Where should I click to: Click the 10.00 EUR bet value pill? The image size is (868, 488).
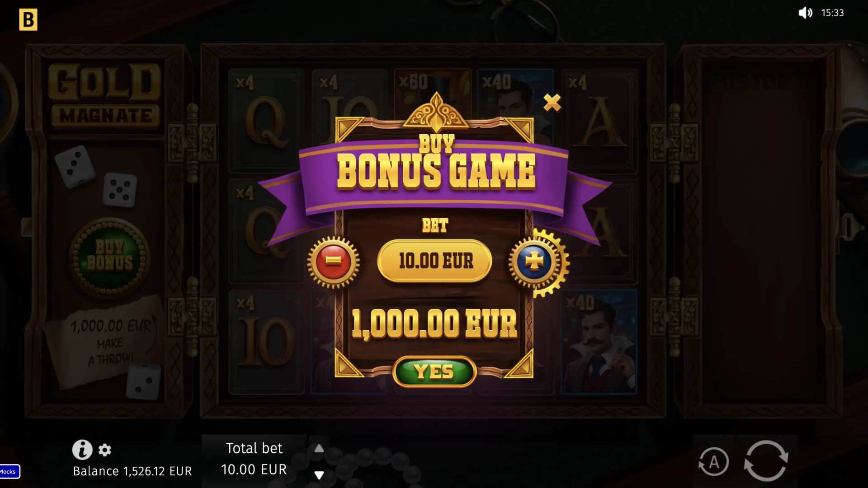(x=434, y=261)
